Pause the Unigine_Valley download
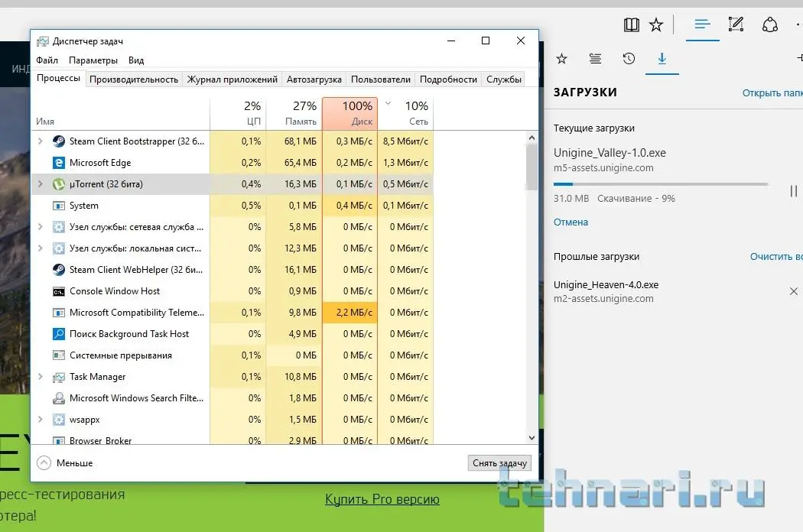The height and width of the screenshot is (532, 803). pyautogui.click(x=793, y=191)
